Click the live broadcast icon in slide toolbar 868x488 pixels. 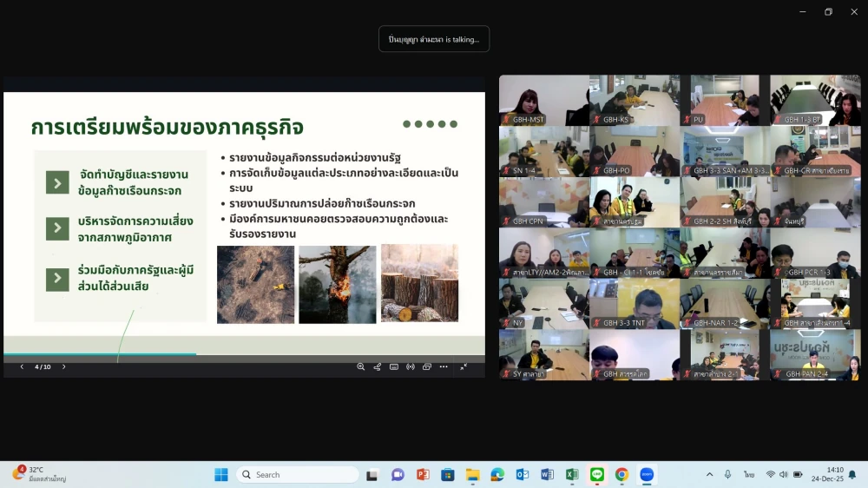tap(411, 366)
